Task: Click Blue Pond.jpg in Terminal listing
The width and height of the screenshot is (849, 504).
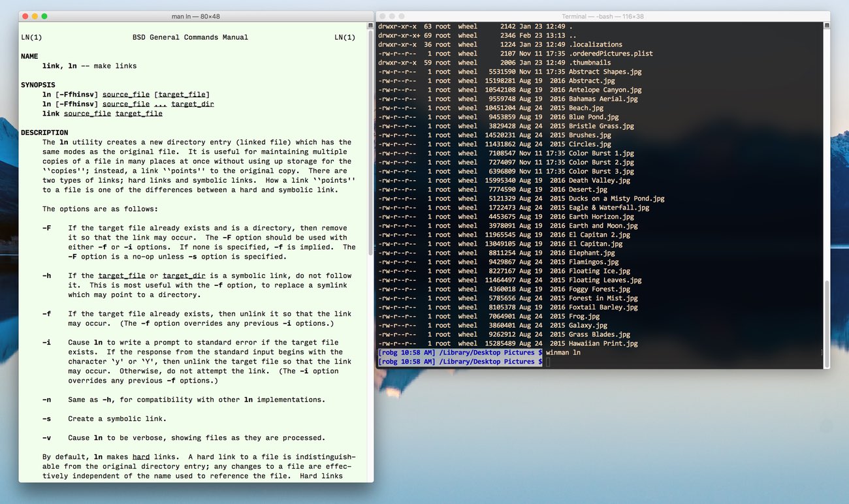Action: 594,118
